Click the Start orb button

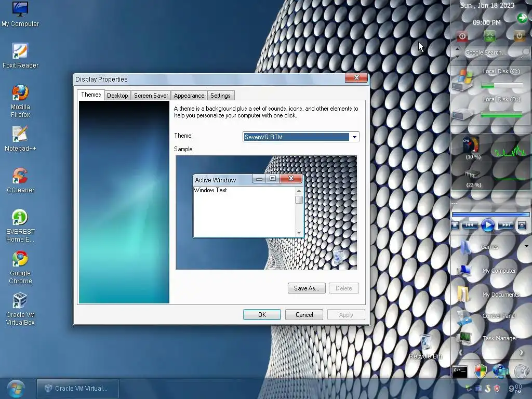point(16,389)
